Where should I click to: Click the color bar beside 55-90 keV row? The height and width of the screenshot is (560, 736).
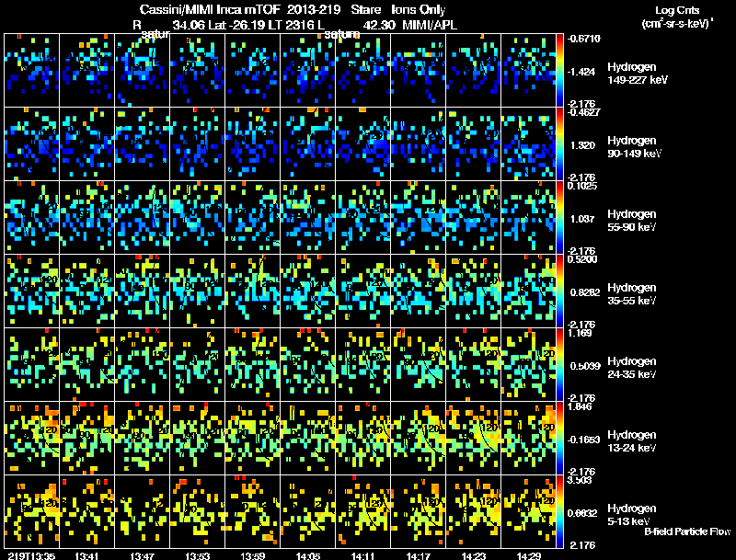(559, 217)
